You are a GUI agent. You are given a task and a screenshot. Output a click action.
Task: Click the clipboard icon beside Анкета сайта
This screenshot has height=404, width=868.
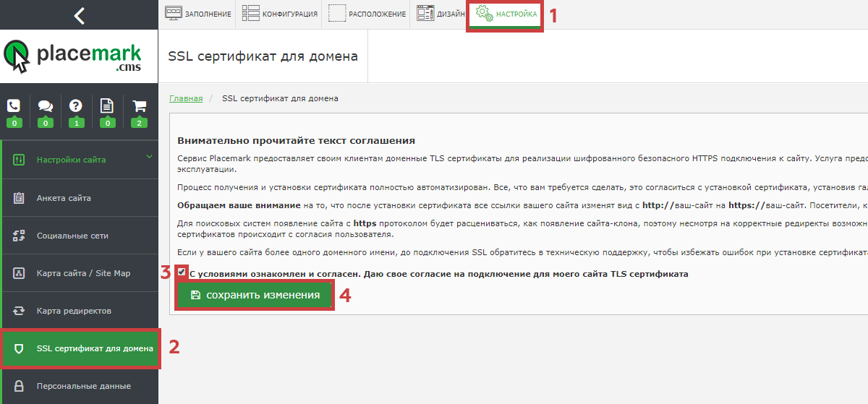tap(20, 198)
